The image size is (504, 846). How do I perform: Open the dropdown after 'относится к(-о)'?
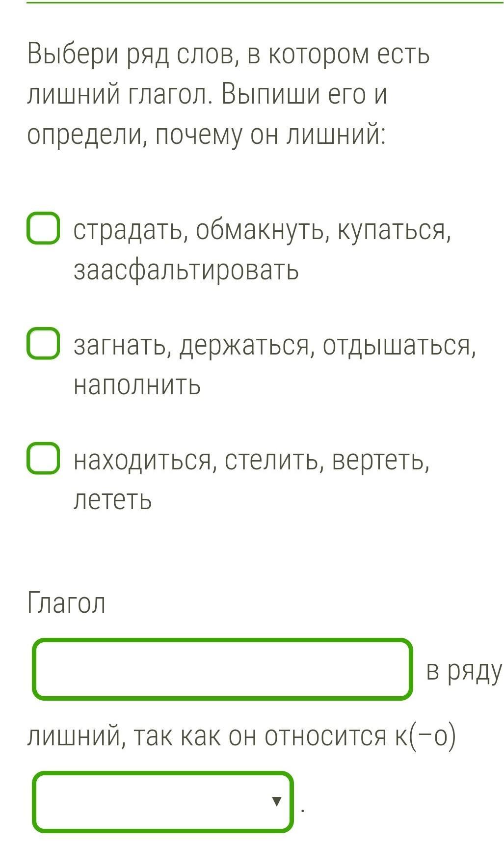click(x=162, y=802)
